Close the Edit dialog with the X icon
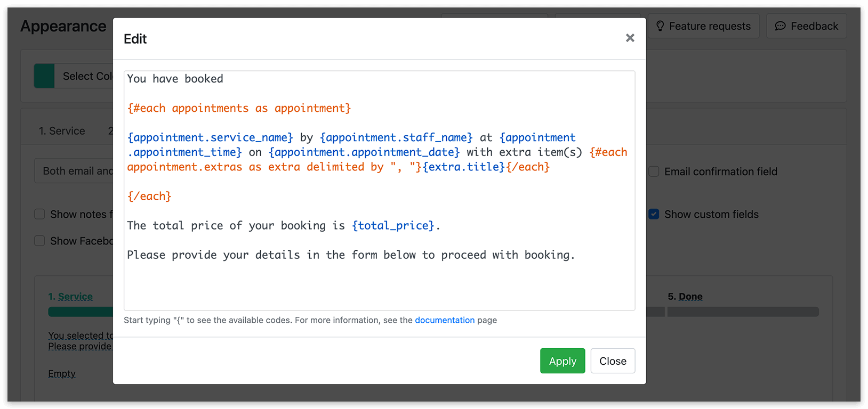 [630, 38]
